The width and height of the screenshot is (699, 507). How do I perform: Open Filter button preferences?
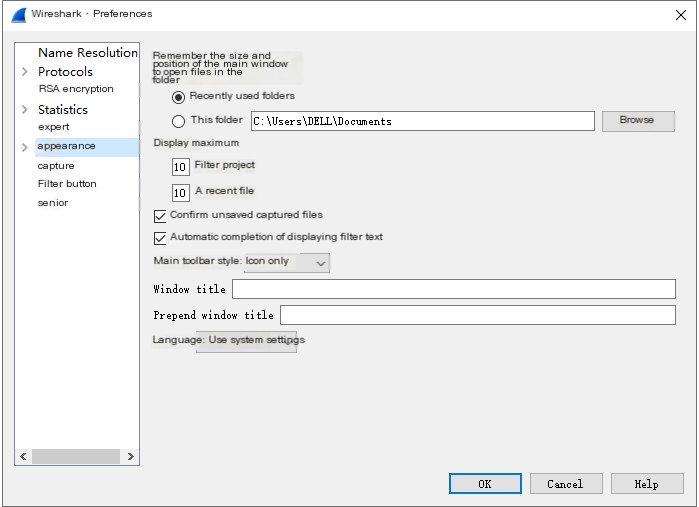(67, 184)
